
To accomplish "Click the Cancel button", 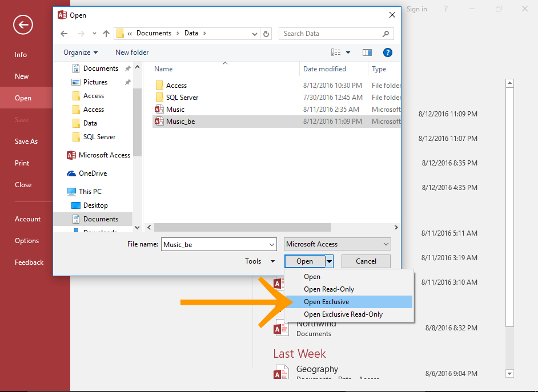I will point(366,261).
